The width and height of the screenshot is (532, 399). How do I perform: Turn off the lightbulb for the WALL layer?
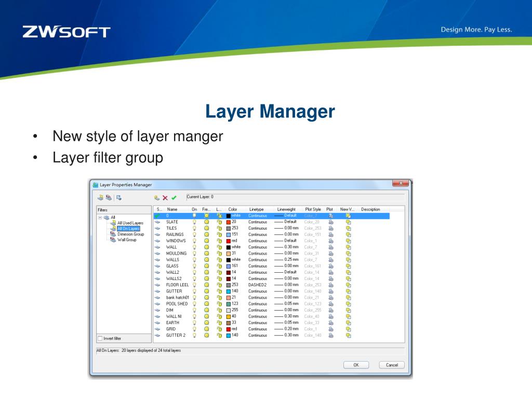(194, 247)
